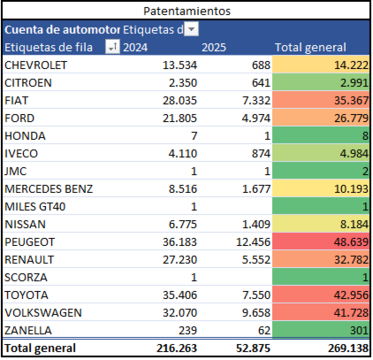The height and width of the screenshot is (360, 373).
Task: Click the FIAT 2024 value 28.035
Action: 180,101
